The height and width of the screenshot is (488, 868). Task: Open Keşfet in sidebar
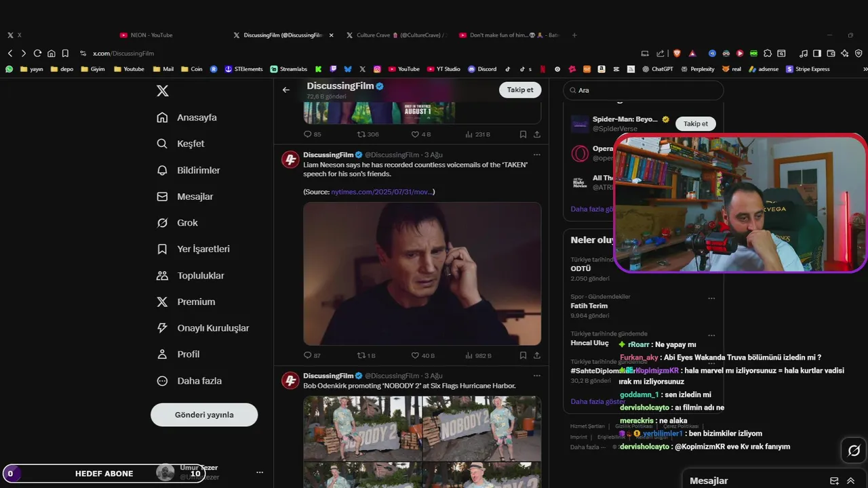180,144
